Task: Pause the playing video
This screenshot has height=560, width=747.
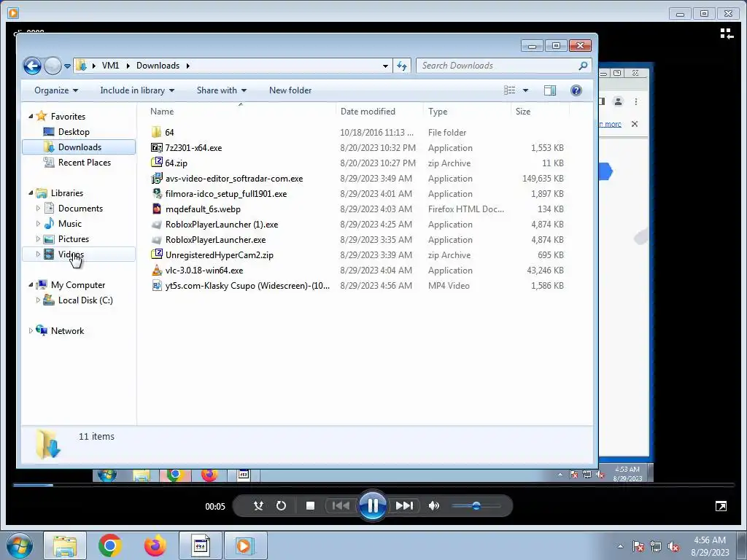Action: pos(373,506)
